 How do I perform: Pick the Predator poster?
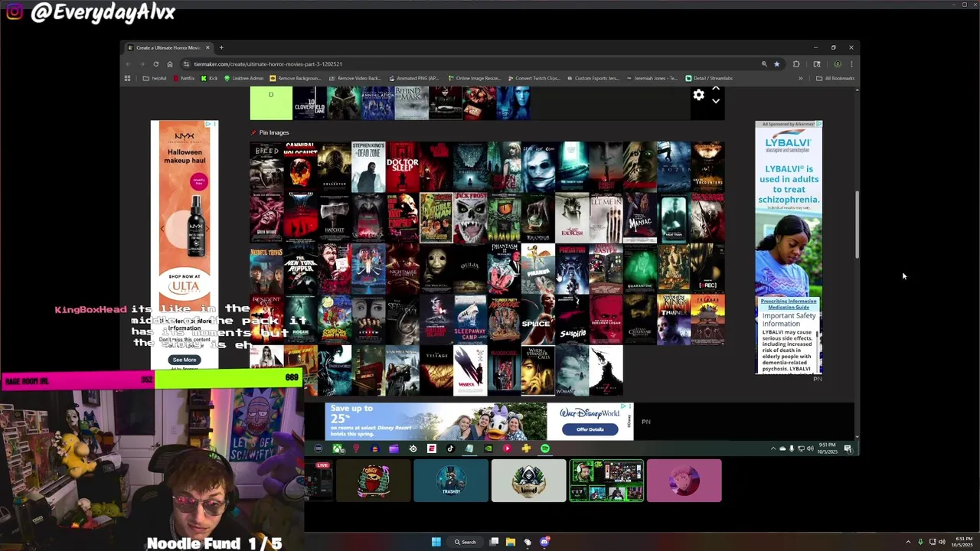click(x=572, y=269)
